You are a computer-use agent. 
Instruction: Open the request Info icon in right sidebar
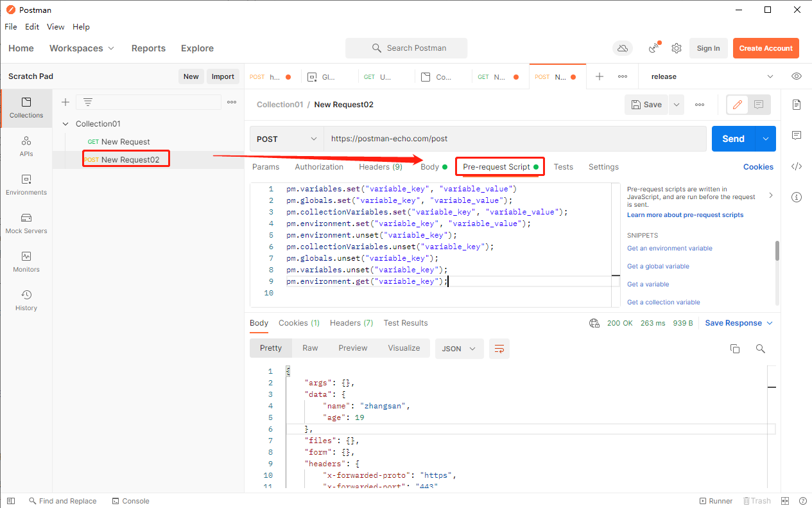pyautogui.click(x=796, y=197)
